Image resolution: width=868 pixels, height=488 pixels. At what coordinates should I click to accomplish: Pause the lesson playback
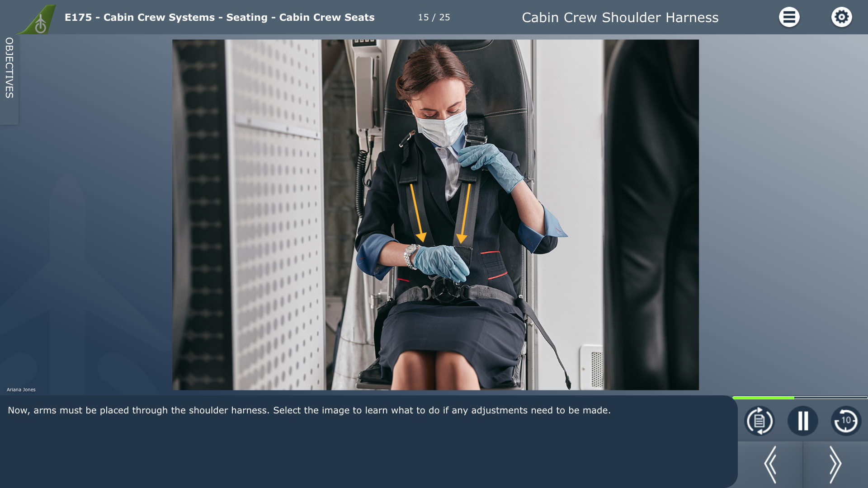pos(802,421)
